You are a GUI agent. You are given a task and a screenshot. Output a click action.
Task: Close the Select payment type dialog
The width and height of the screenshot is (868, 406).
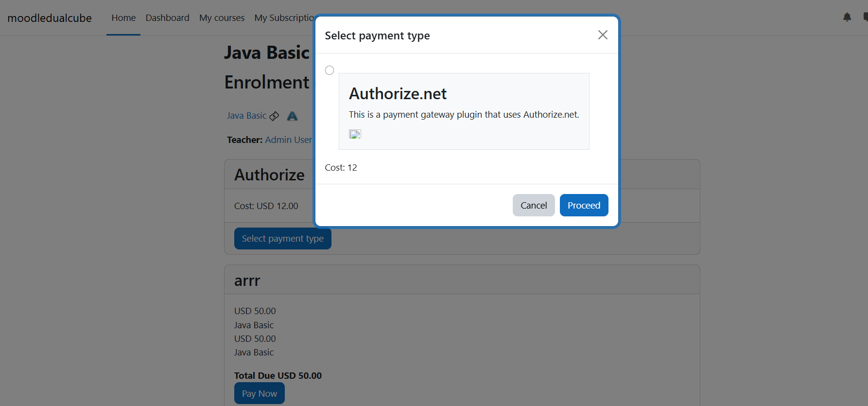(603, 35)
